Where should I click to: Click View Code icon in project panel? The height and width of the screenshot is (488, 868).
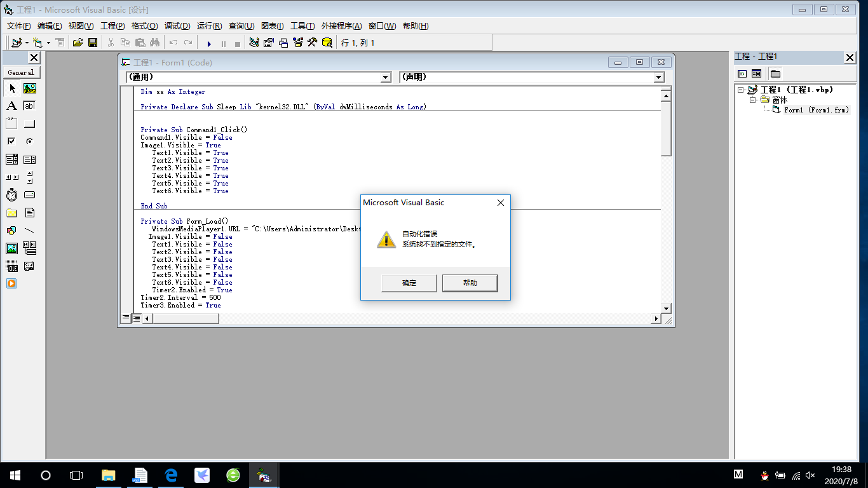pyautogui.click(x=742, y=74)
